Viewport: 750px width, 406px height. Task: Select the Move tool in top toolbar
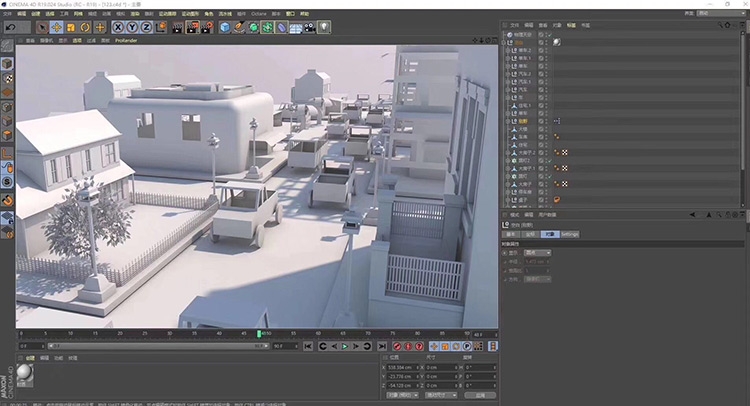57,27
